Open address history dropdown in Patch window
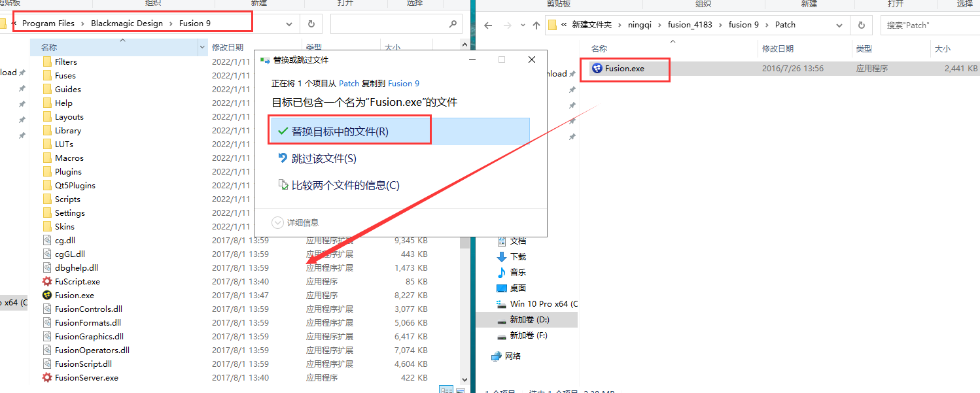The width and height of the screenshot is (980, 393). (x=839, y=25)
